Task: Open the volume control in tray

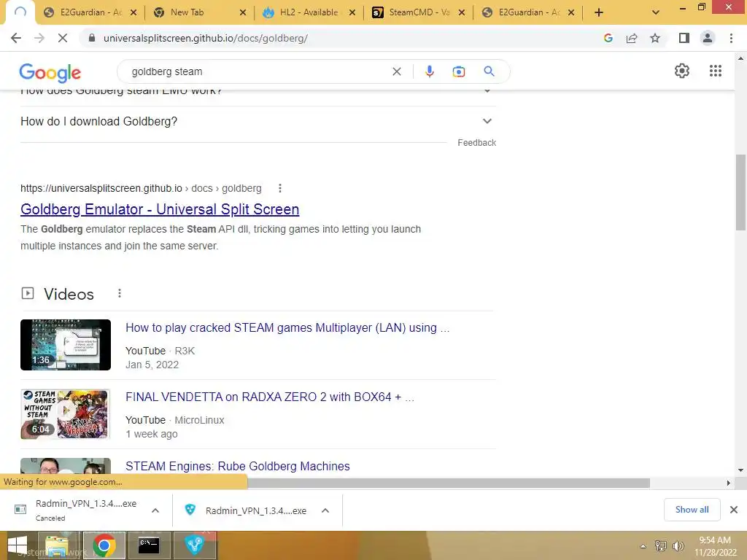Action: [x=678, y=546]
